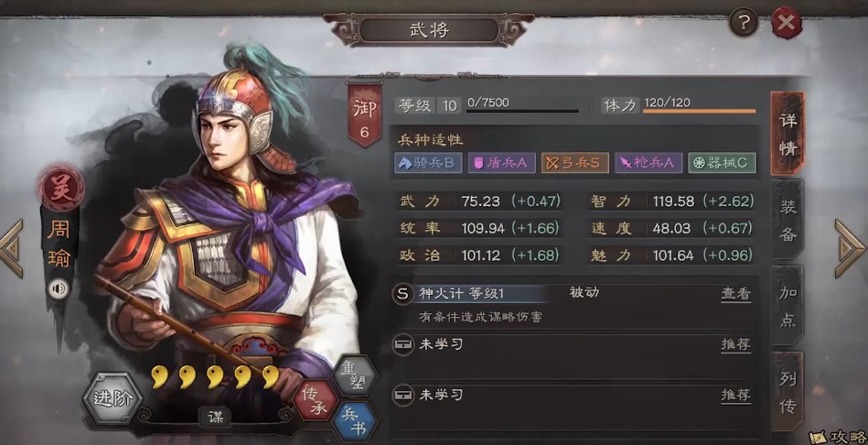Switch to the 装备 tab
The height and width of the screenshot is (445, 868).
coord(788,221)
